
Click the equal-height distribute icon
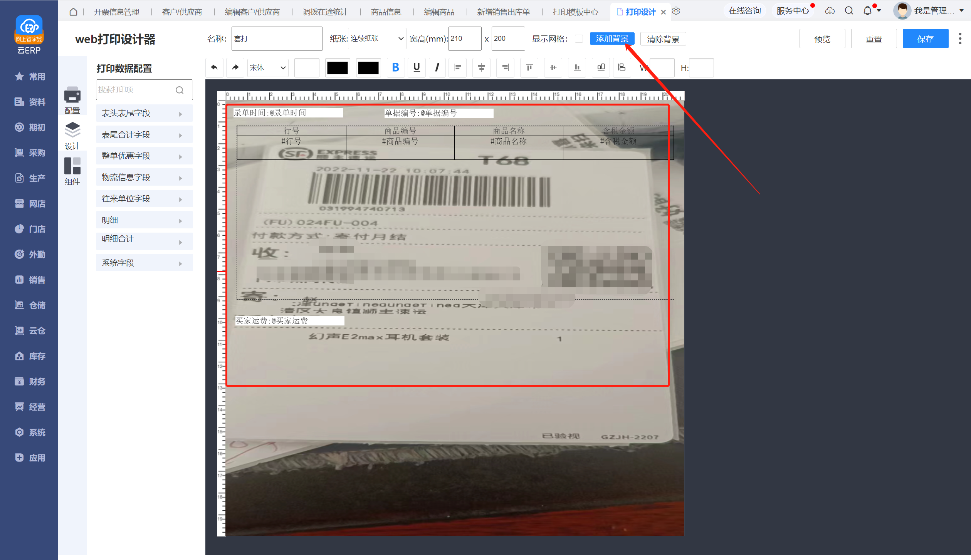pyautogui.click(x=622, y=67)
